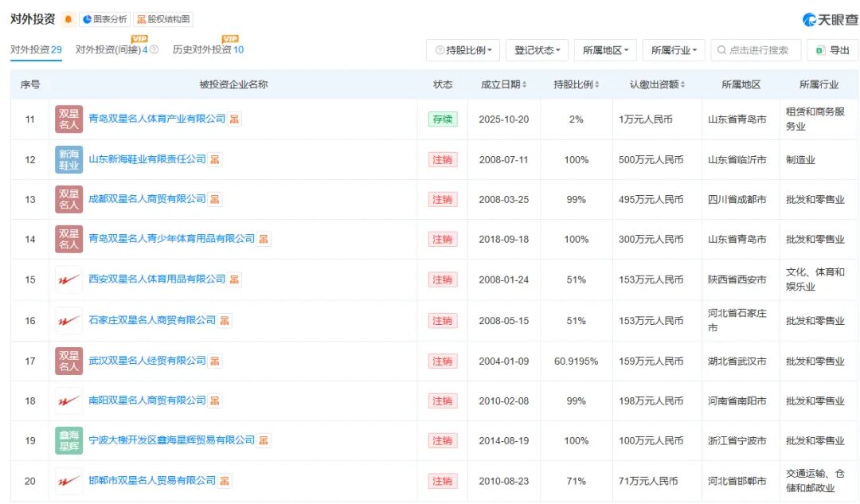
Task: Open 青岛双星名人体育产业有限公司 link
Action: pos(157,119)
